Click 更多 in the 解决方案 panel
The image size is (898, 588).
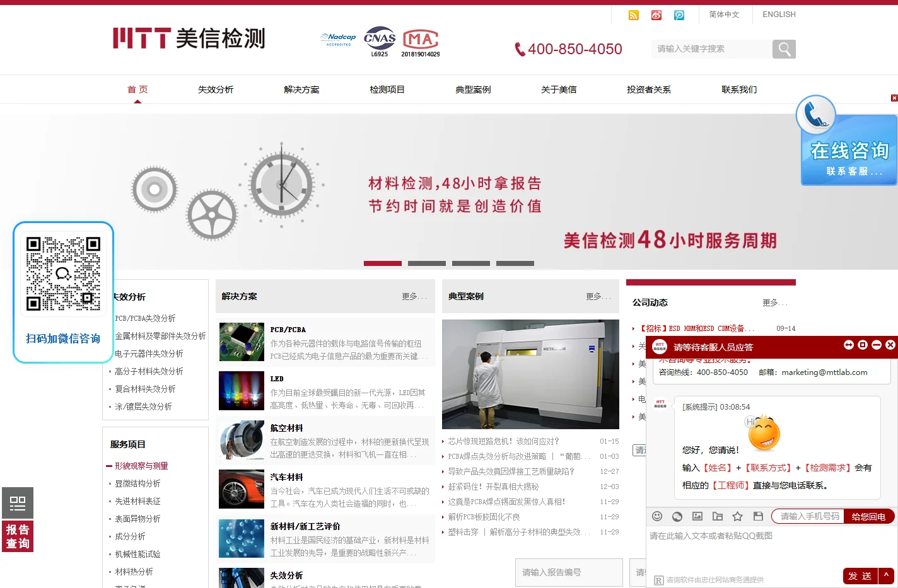coord(414,296)
